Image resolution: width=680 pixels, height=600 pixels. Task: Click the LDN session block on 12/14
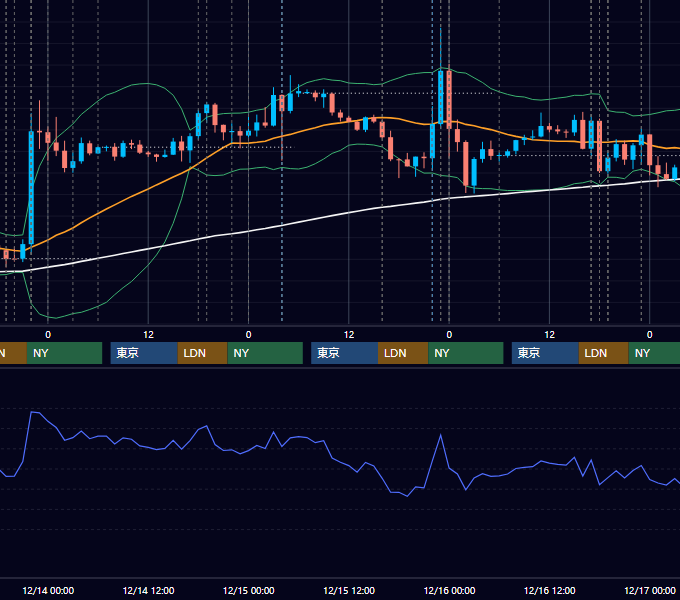click(203, 353)
